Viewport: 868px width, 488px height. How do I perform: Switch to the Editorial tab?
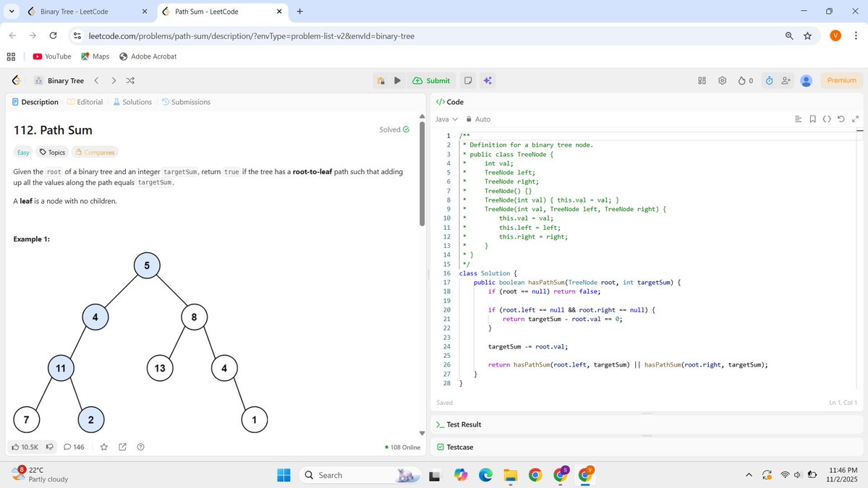[85, 102]
